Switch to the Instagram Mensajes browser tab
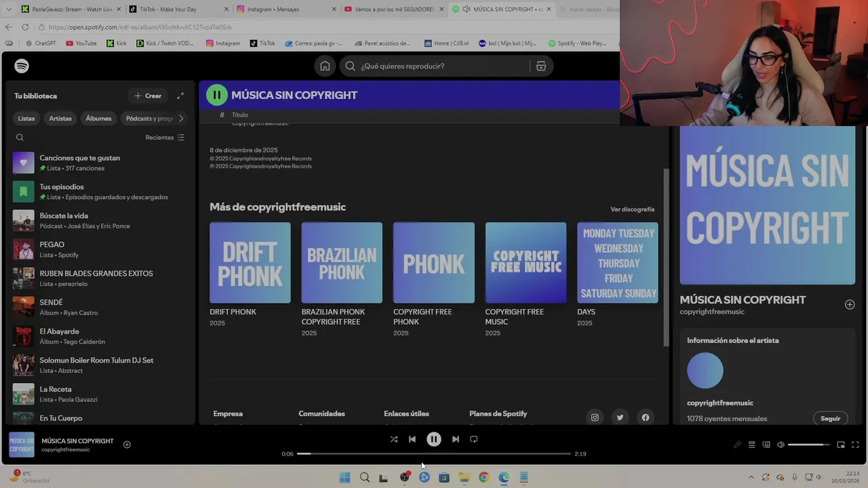868x488 pixels. click(x=285, y=9)
